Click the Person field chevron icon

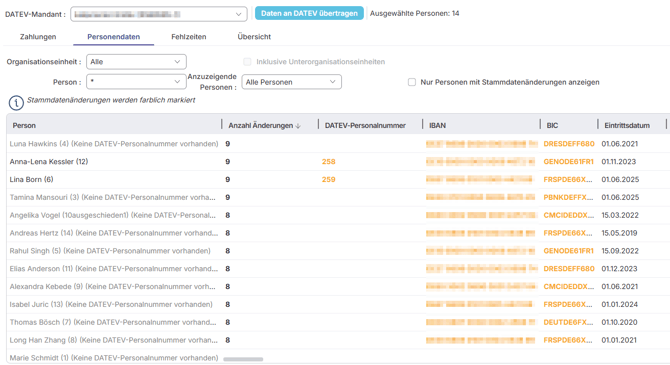click(177, 82)
